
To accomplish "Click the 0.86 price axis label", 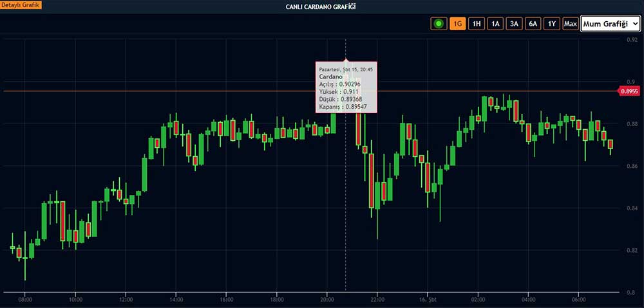I will (633, 166).
